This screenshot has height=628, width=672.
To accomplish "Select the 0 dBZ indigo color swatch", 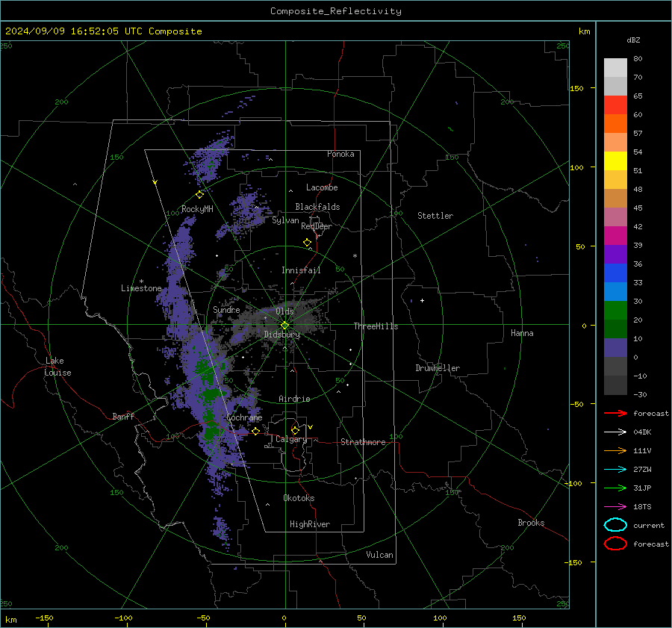I will point(615,348).
